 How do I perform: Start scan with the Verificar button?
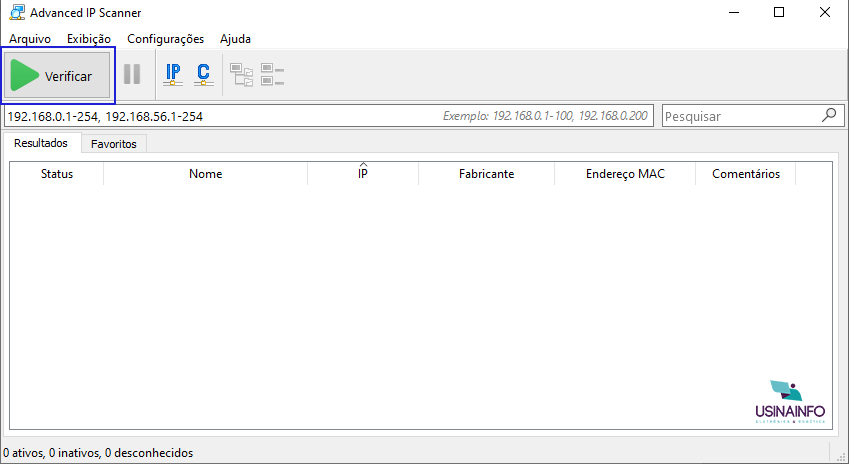57,75
